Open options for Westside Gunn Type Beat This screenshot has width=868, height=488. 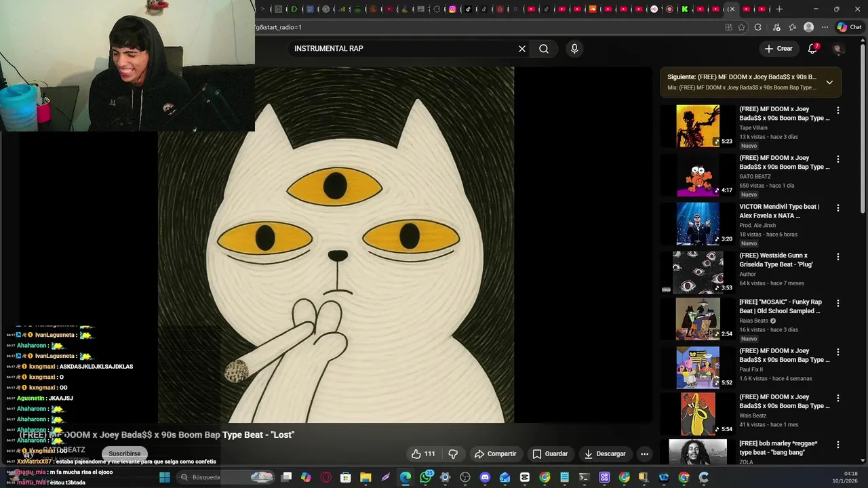tap(838, 257)
